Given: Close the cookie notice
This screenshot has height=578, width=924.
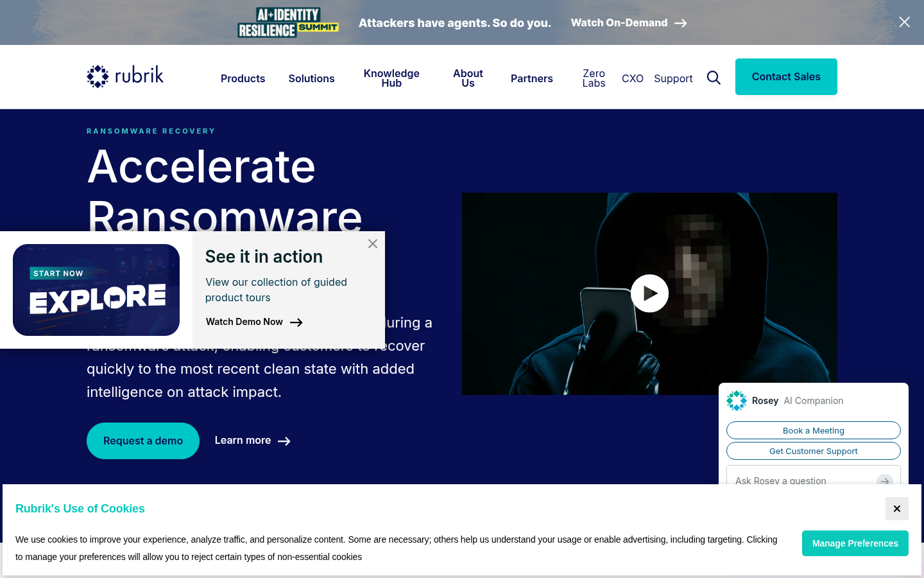Looking at the screenshot, I should click(x=897, y=509).
